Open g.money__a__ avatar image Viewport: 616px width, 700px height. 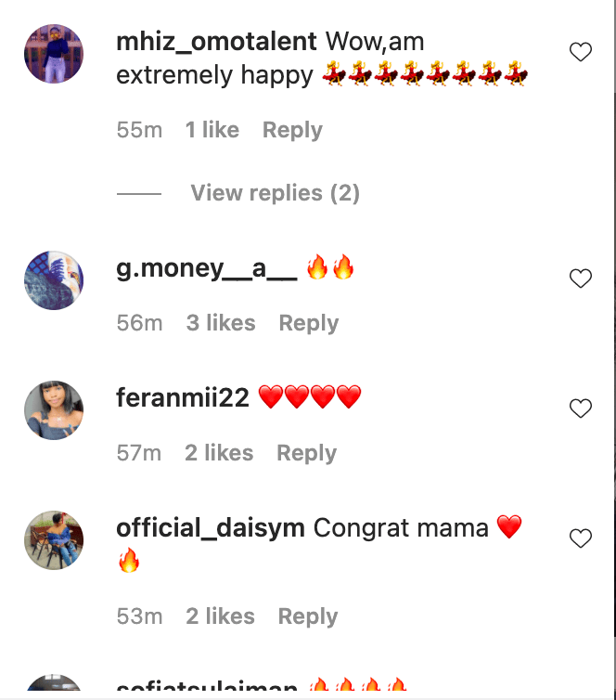click(x=54, y=279)
